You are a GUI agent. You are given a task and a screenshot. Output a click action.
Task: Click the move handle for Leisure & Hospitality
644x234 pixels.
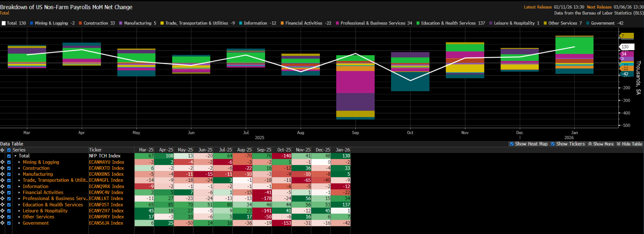(x=2, y=211)
